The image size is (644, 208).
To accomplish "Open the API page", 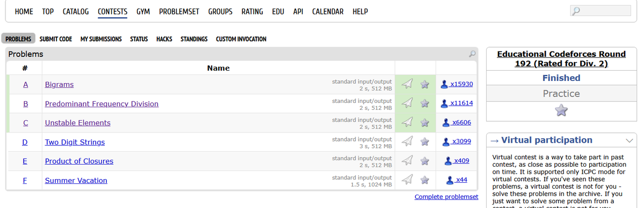I will (x=298, y=11).
